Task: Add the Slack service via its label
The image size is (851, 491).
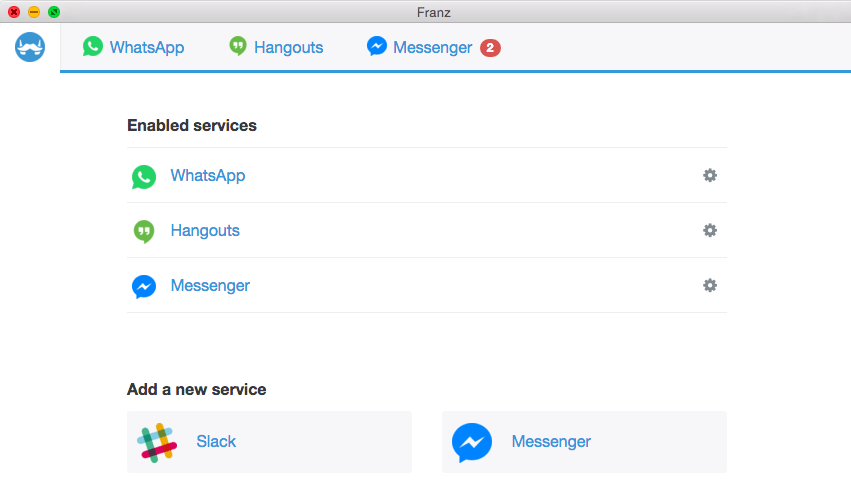Action: pos(216,441)
